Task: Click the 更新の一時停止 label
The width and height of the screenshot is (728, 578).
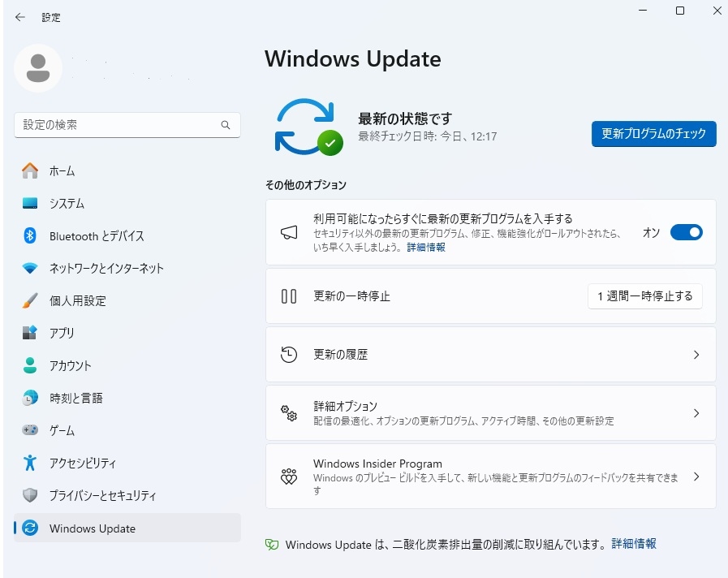Action: click(351, 296)
